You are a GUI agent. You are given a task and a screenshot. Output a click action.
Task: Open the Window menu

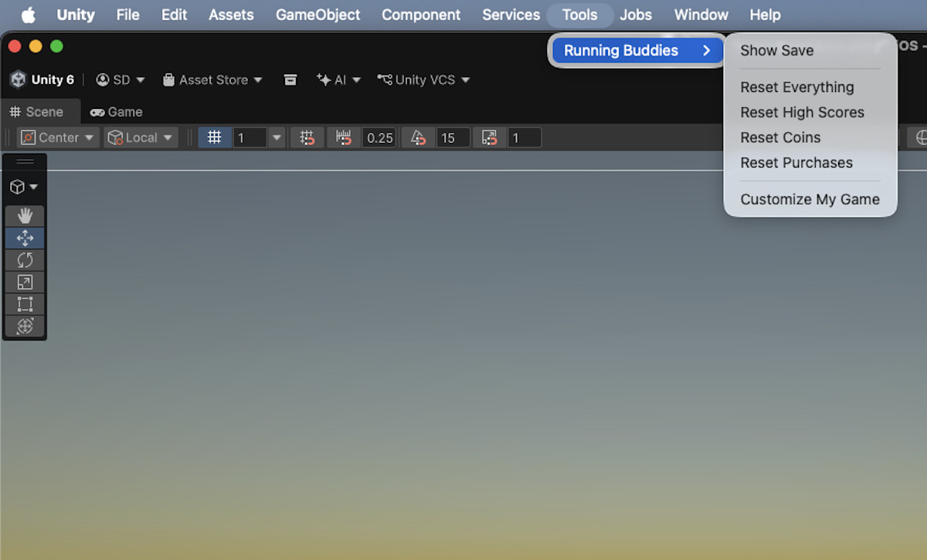click(x=701, y=15)
